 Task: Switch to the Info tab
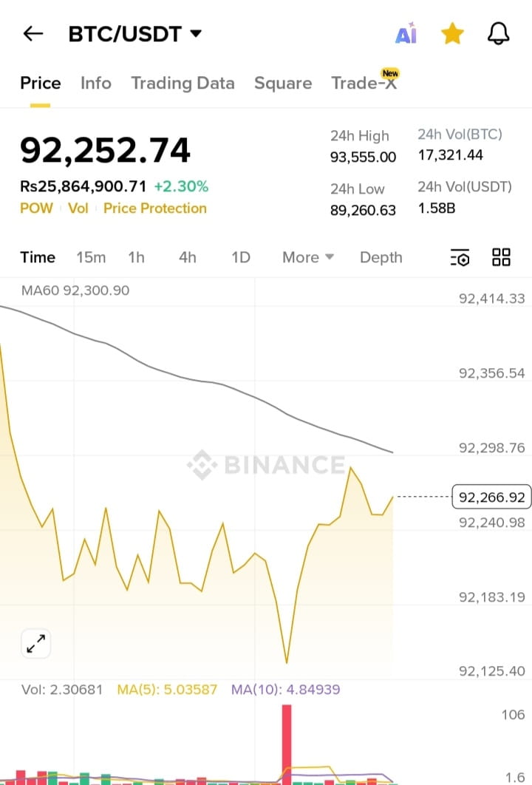point(96,83)
